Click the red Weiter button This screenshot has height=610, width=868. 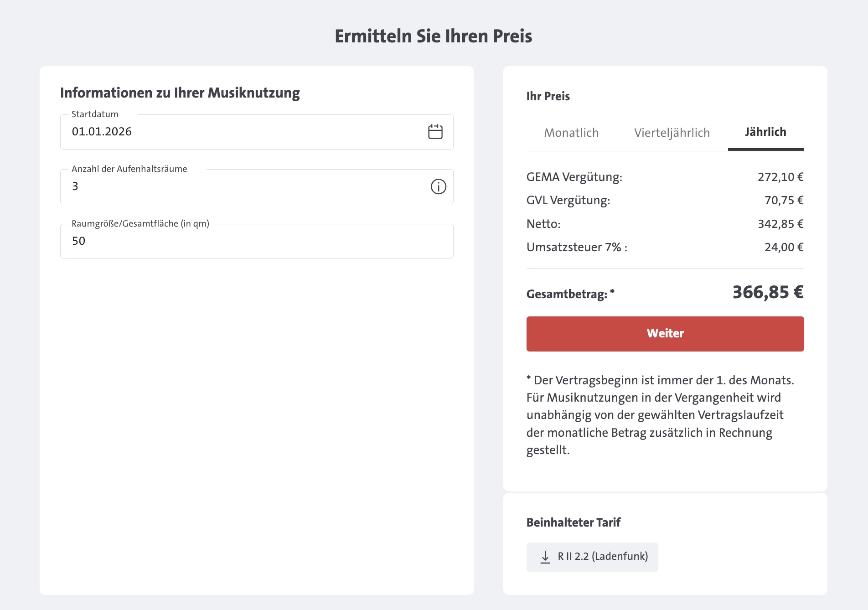coord(665,334)
